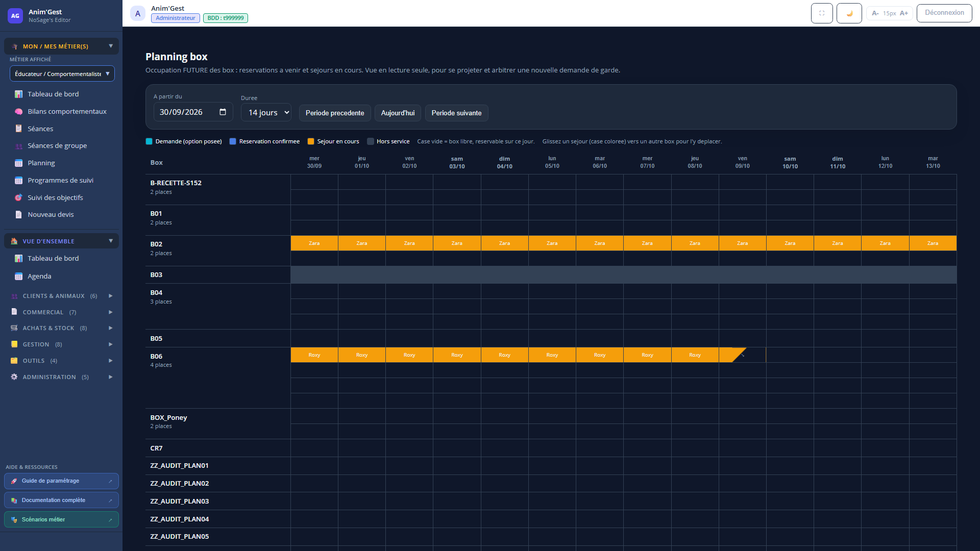Viewport: 980px width, 551px height.
Task: Open Bilans comportementaux brain icon
Action: click(19, 112)
